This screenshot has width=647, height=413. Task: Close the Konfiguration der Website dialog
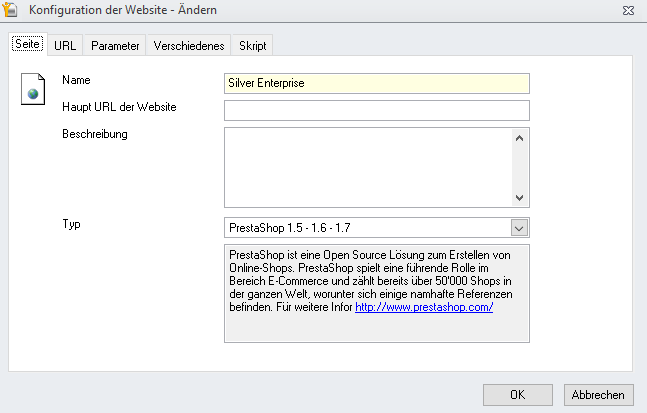point(628,10)
